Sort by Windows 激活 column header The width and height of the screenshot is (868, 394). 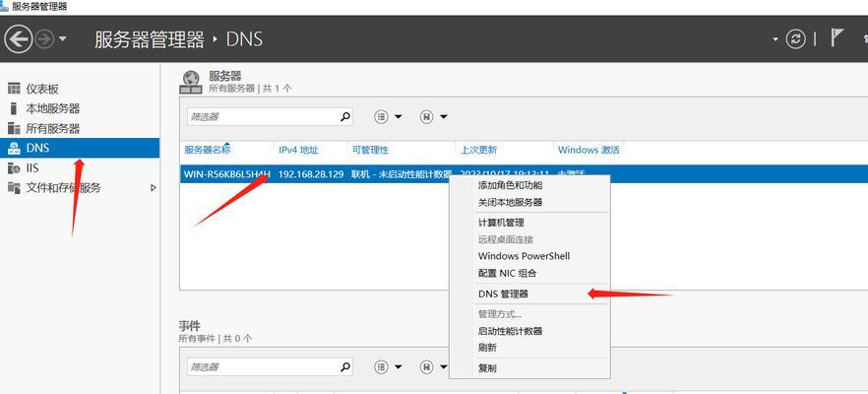point(589,150)
